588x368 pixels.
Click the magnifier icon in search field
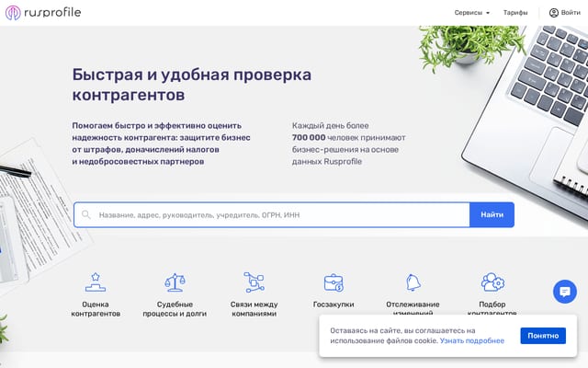85,214
